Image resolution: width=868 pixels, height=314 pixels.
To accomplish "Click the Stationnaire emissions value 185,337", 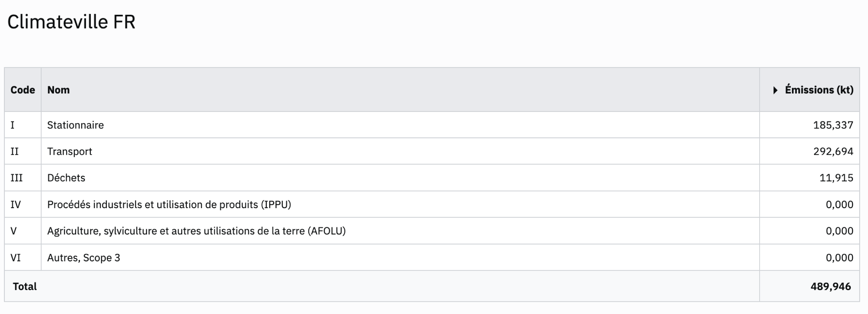I will [833, 125].
